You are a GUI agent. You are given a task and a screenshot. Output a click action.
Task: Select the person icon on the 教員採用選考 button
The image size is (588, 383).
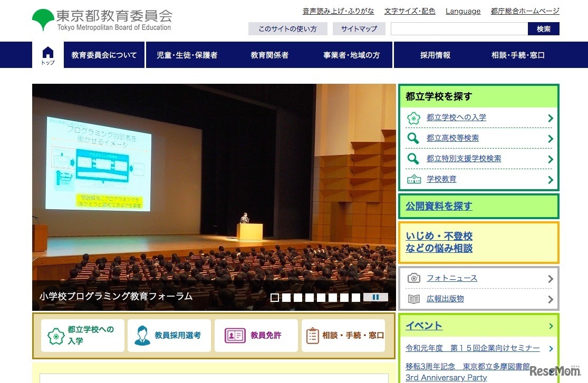click(x=142, y=335)
